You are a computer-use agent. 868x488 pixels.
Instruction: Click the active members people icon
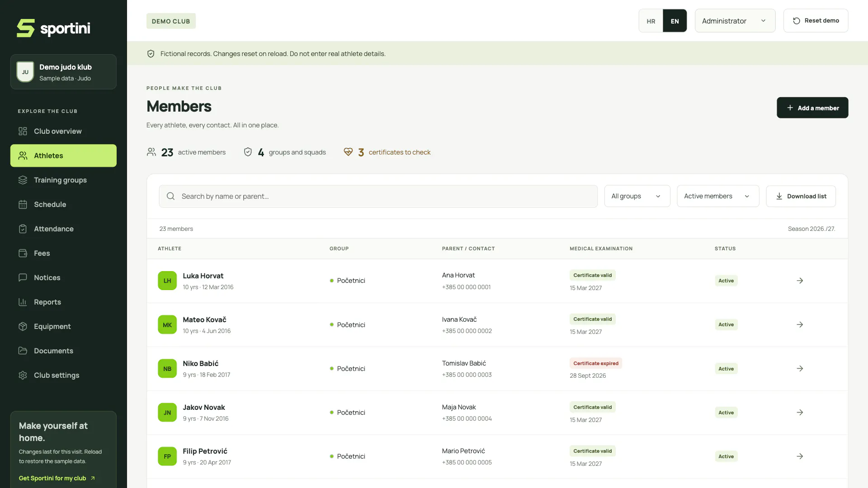(x=151, y=152)
